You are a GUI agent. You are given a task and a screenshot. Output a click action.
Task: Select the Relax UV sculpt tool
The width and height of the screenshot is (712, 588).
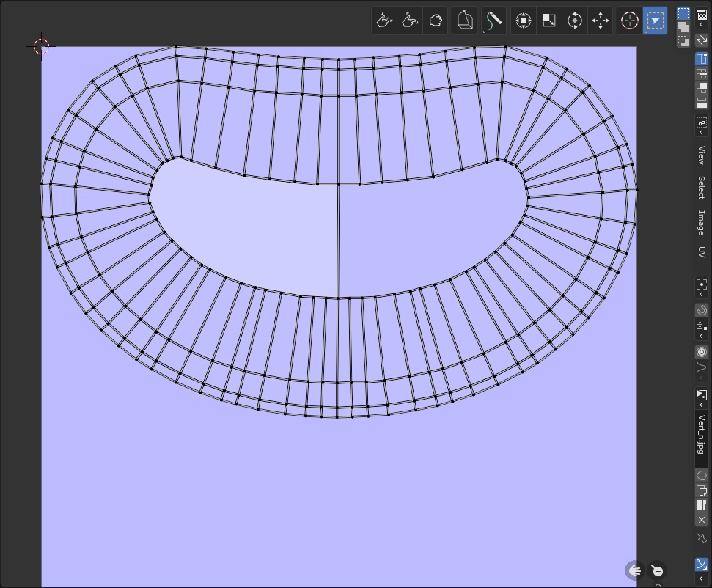(410, 21)
